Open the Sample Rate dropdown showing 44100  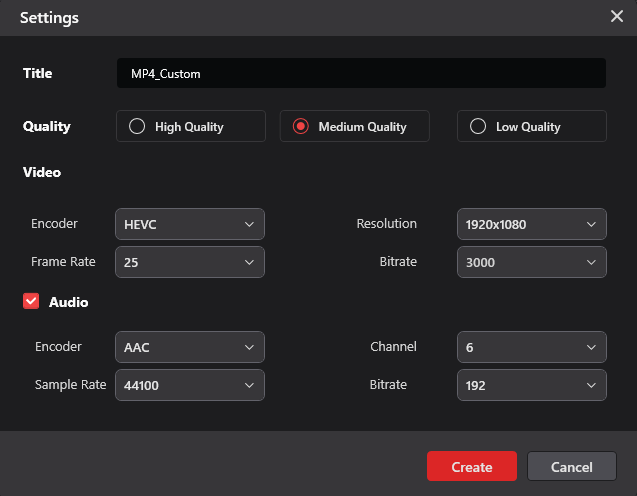[190, 385]
